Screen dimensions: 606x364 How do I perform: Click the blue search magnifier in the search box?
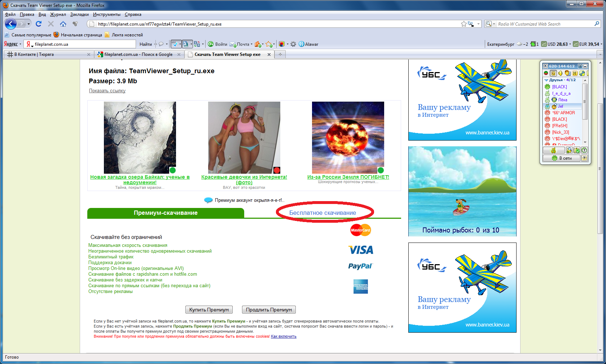597,24
